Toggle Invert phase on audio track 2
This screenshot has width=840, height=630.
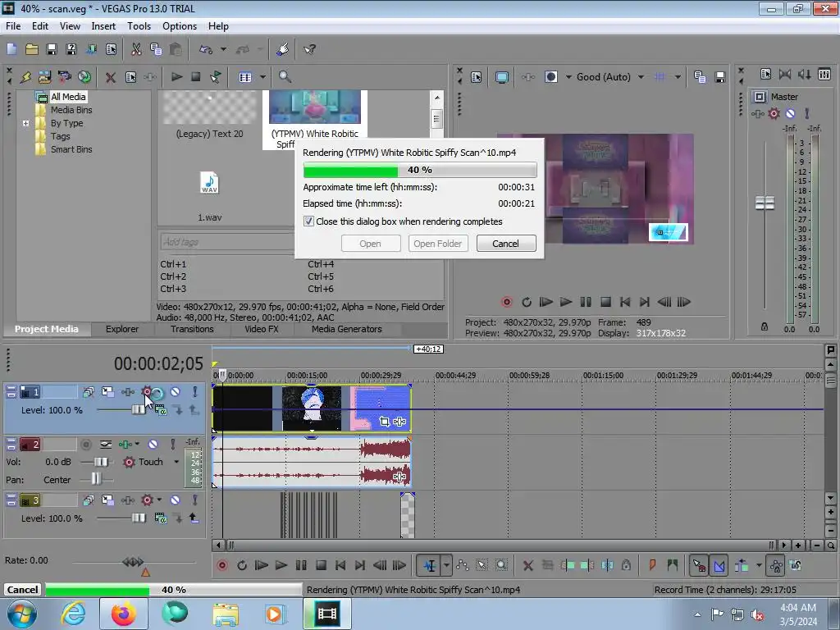[x=106, y=444]
